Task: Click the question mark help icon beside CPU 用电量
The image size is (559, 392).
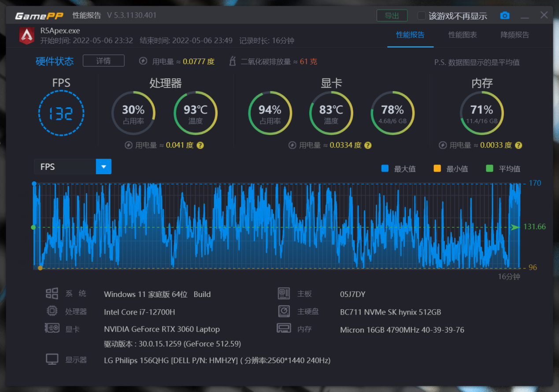Action: (x=200, y=145)
